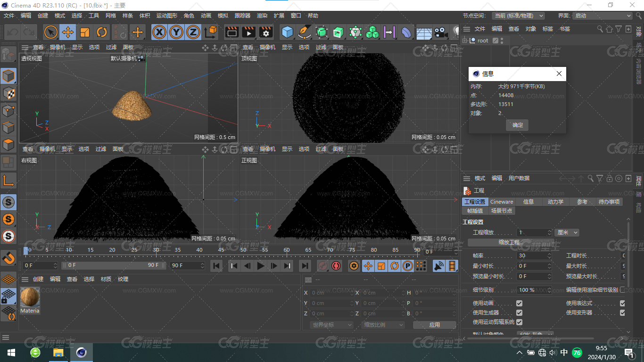
Task: Expand the root object in Object Manager
Action: click(465, 41)
